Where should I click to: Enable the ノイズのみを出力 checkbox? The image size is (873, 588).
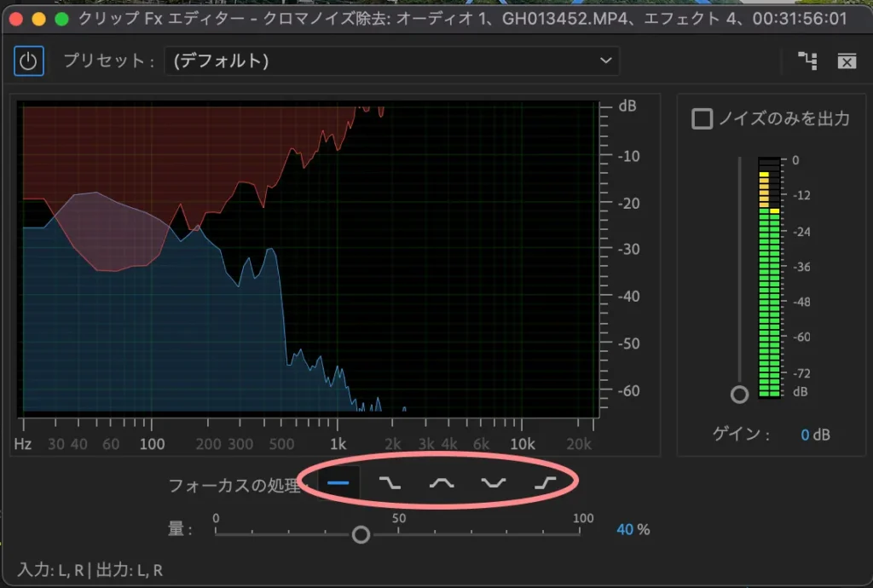tap(702, 119)
